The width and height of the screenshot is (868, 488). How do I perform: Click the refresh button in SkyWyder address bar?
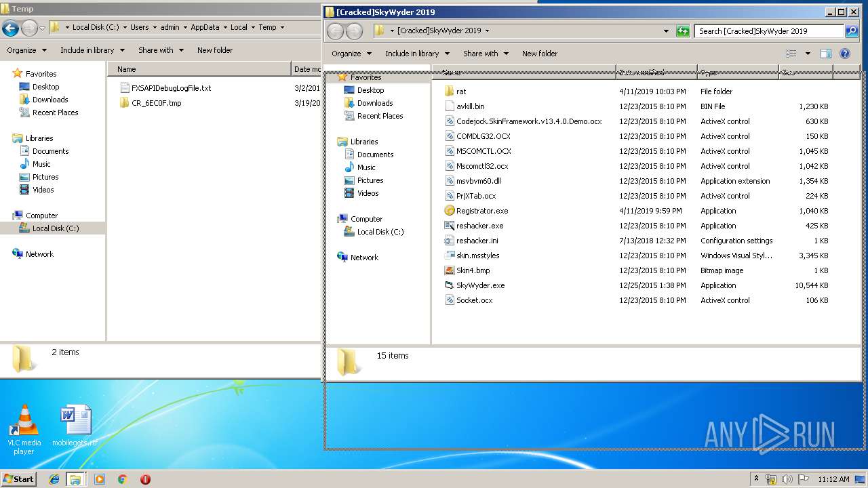(683, 31)
